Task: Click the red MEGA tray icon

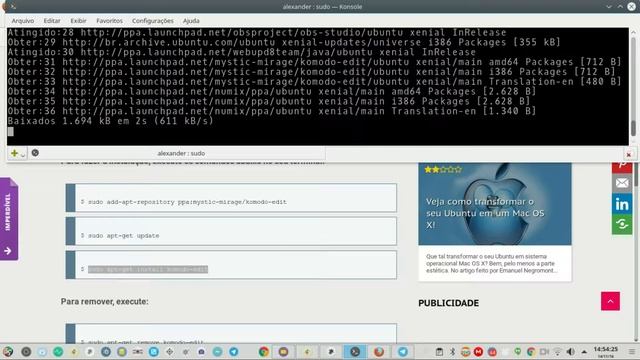Action: 478,352
